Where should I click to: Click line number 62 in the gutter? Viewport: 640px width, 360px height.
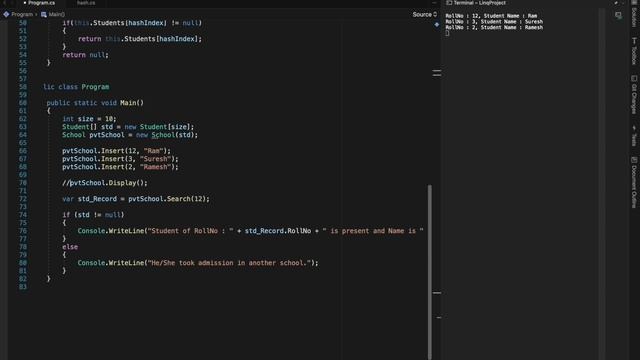click(x=23, y=119)
